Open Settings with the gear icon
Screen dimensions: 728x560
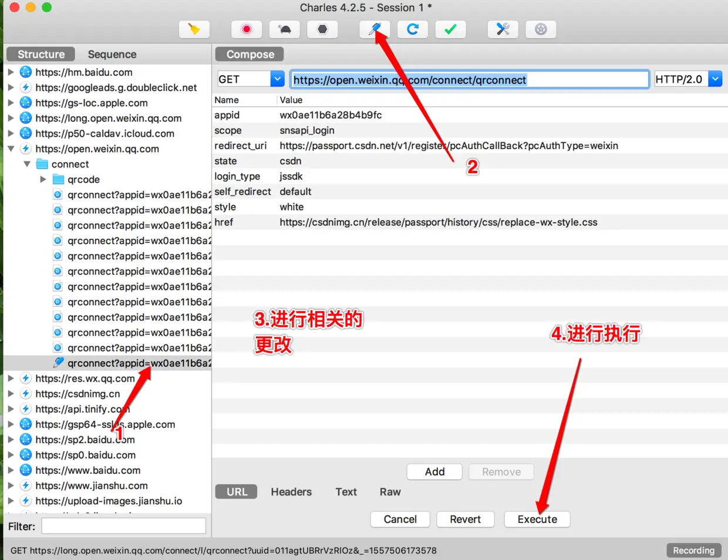[x=541, y=29]
